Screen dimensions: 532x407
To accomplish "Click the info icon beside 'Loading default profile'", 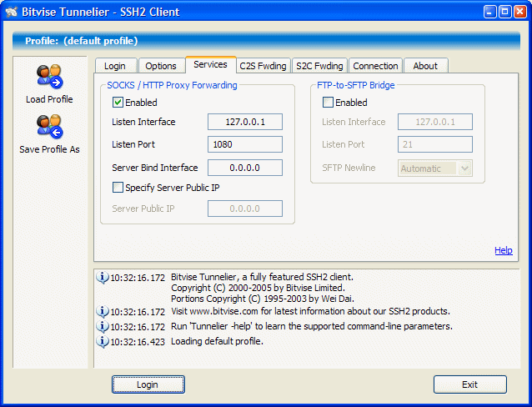I will pos(103,341).
